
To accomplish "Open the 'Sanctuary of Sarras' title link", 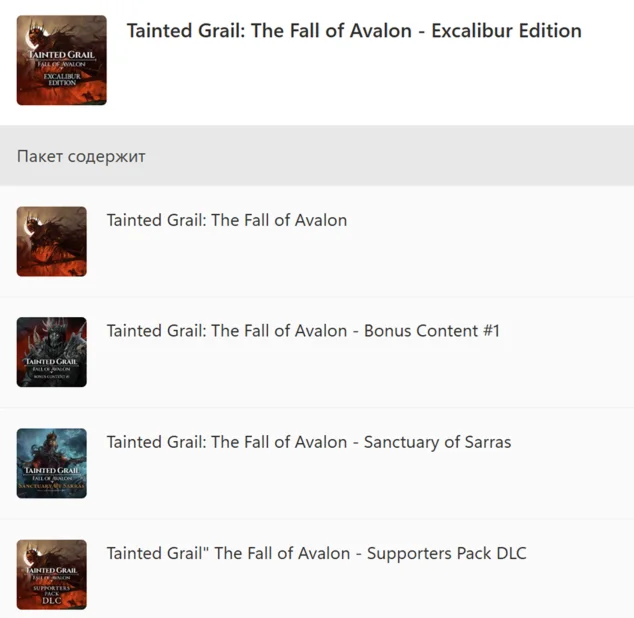I will 309,442.
